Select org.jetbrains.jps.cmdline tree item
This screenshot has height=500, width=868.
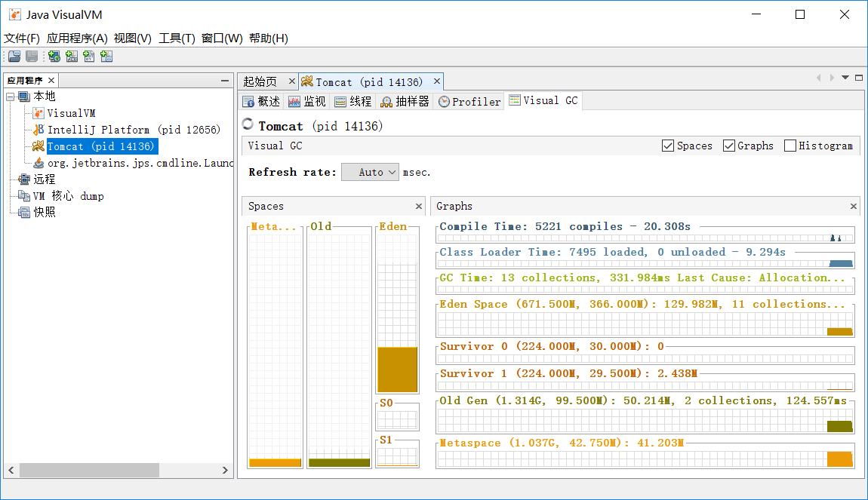point(140,163)
